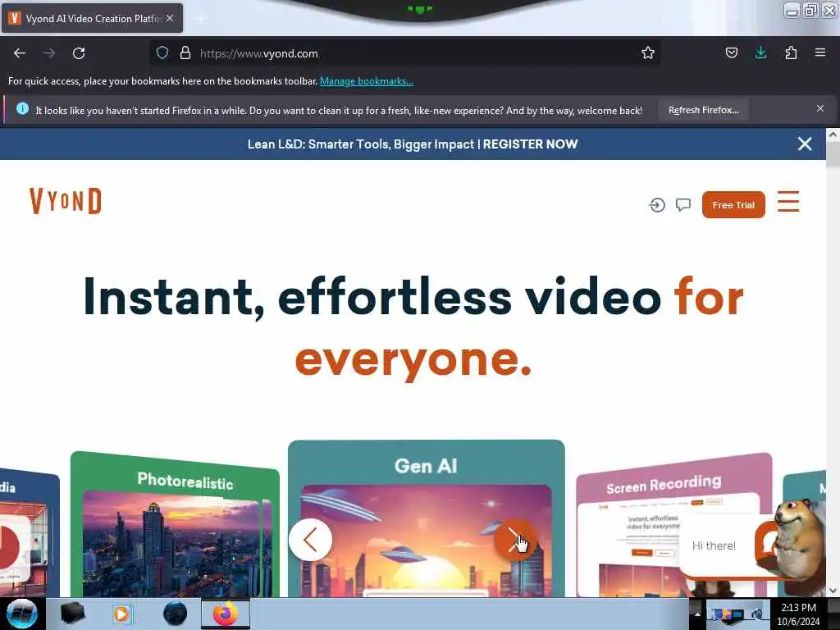Select the Screen Recording carousel card
This screenshot has width=840, height=630.
click(x=674, y=525)
